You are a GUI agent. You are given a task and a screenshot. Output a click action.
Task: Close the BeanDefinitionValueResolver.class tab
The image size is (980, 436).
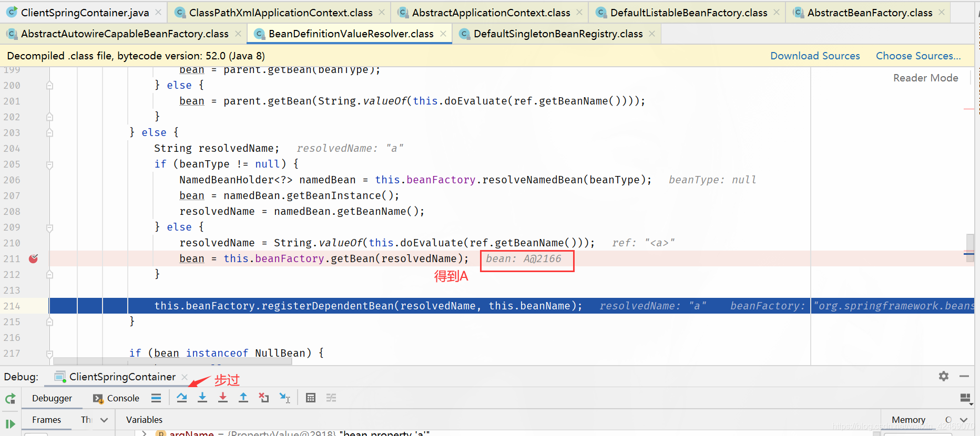click(443, 34)
